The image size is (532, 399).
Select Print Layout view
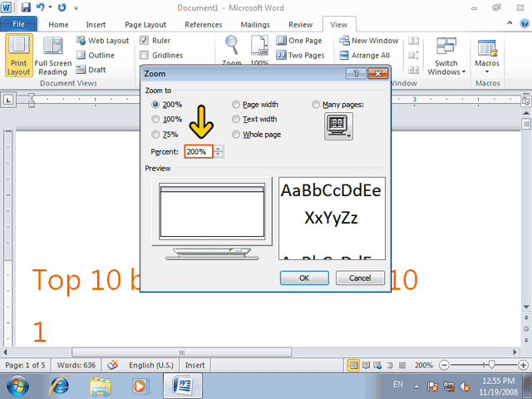[x=18, y=56]
